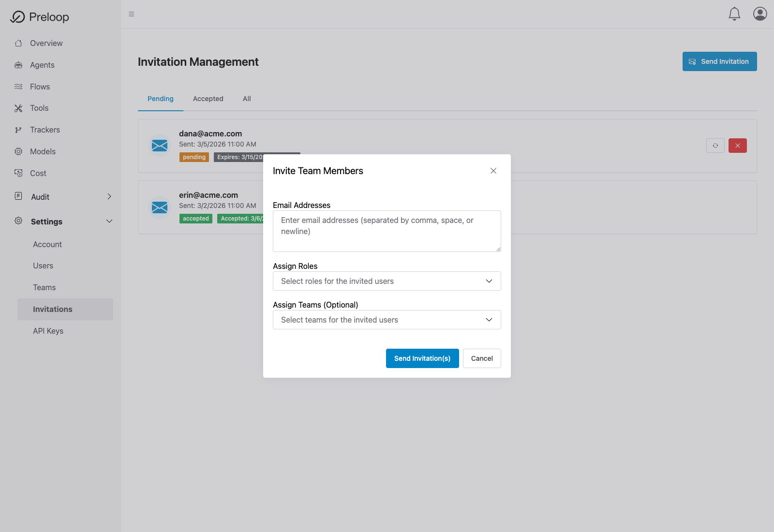Click the orange pending status badge

194,157
